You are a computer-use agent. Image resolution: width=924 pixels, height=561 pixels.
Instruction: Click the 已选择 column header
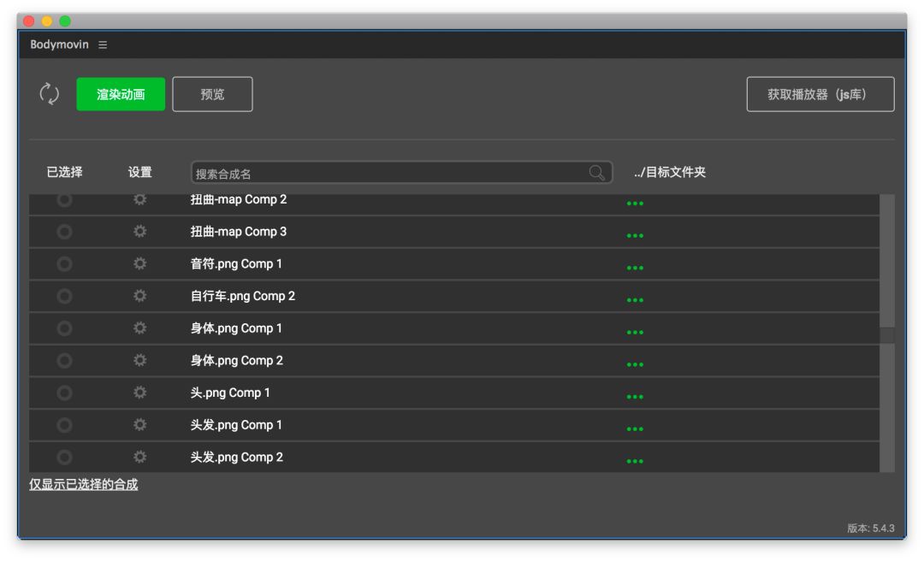(x=65, y=172)
